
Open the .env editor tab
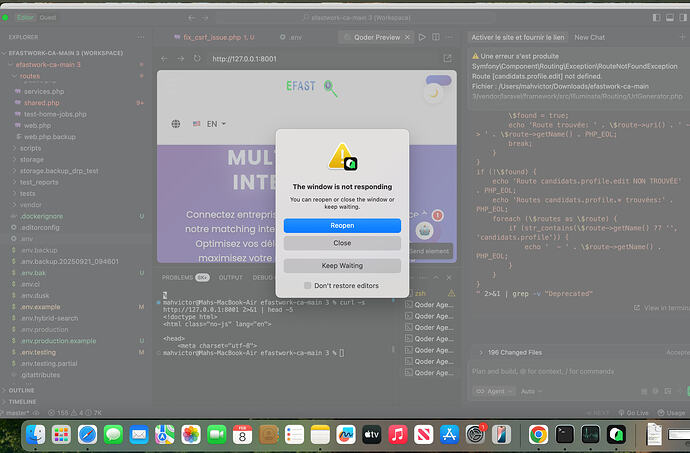[x=291, y=37]
